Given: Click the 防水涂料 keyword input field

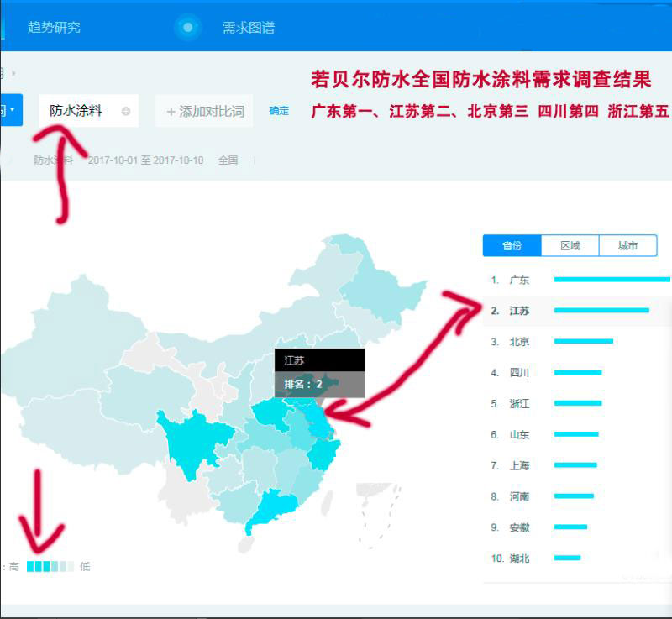Looking at the screenshot, I should coord(88,111).
